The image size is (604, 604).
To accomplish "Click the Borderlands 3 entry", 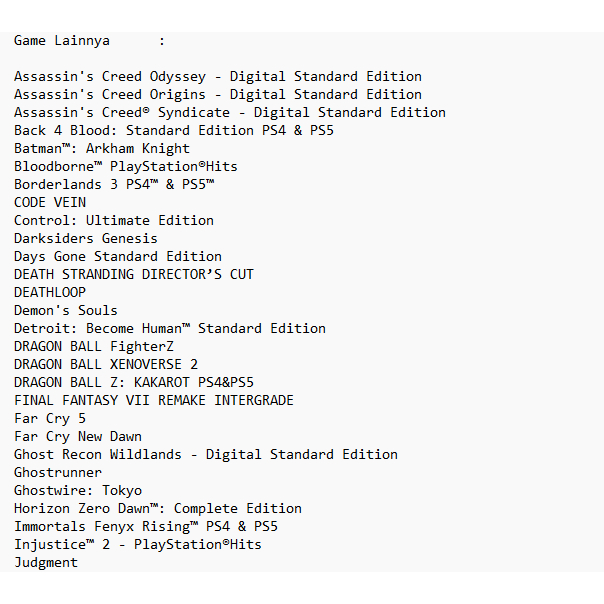I will click(x=114, y=185).
